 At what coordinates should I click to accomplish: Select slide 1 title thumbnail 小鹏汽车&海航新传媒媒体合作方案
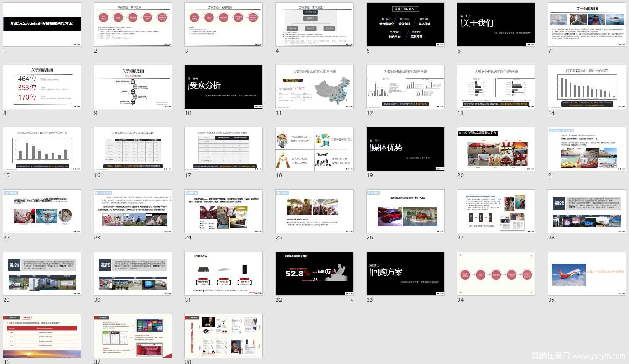(42, 25)
